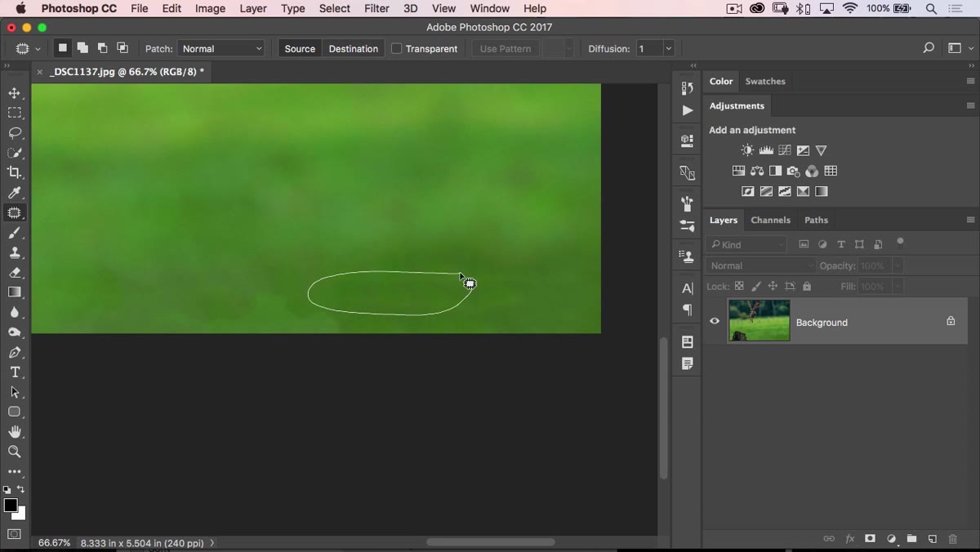The height and width of the screenshot is (552, 980).
Task: Add a Levels adjustment
Action: click(x=766, y=150)
